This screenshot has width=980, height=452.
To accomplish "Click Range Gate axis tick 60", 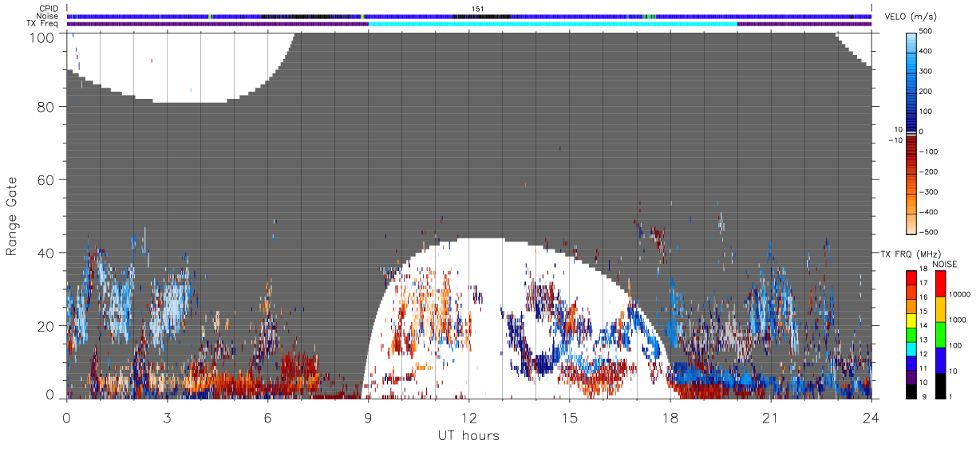I will click(x=46, y=179).
